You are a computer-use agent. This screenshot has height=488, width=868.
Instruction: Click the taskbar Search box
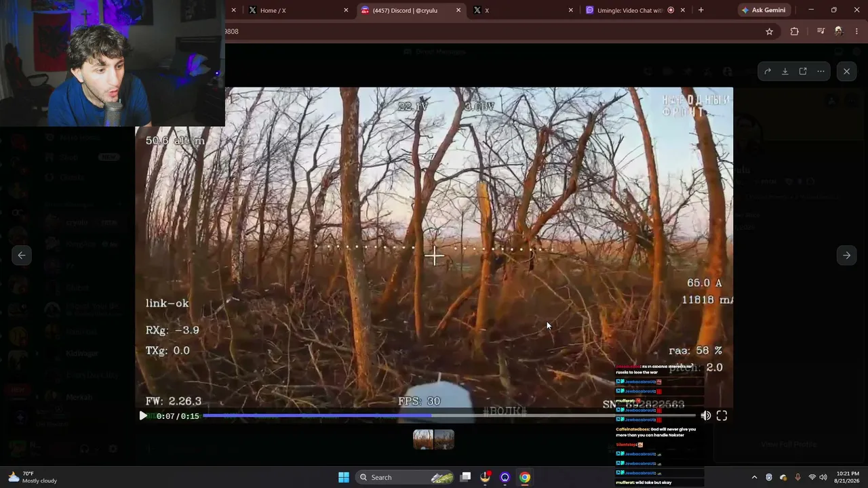coord(405,477)
